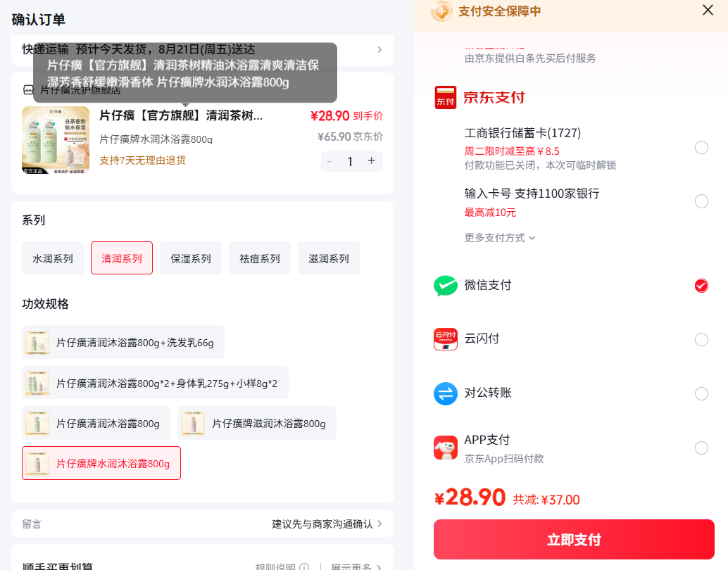
Task: Expand 更多支付方式 dropdown
Action: (500, 238)
